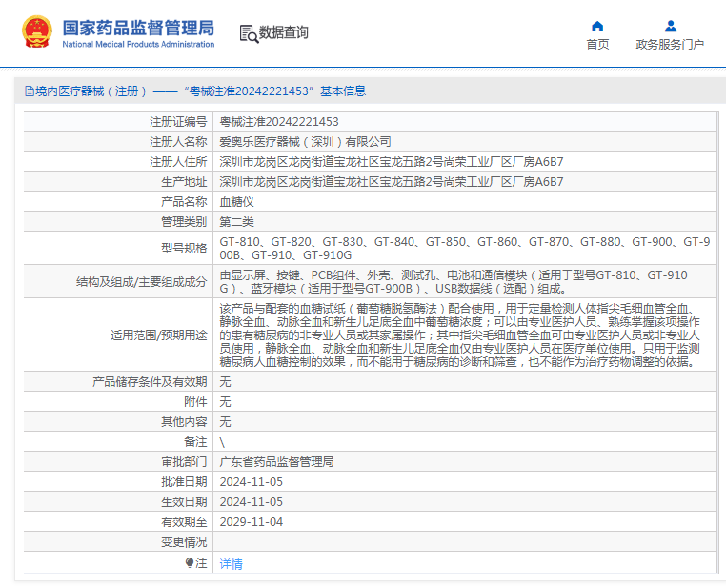
Task: Click the 型号规格 label
Action: click(184, 248)
